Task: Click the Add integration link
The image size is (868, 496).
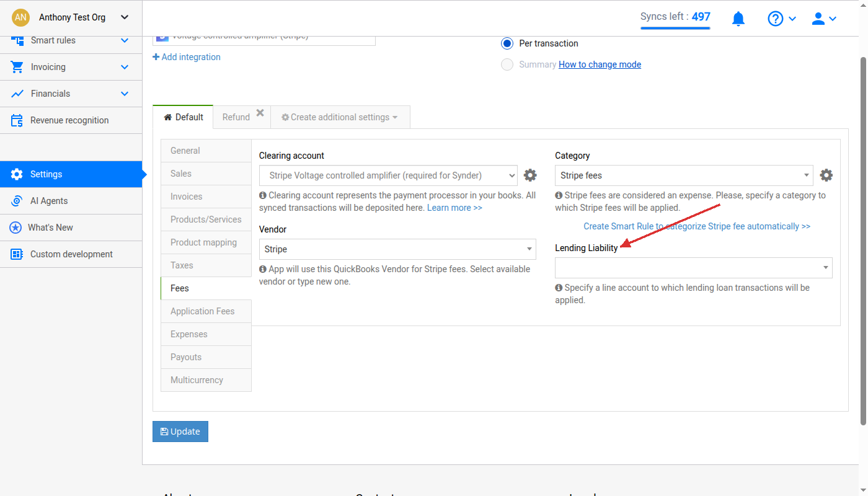Action: pos(187,57)
